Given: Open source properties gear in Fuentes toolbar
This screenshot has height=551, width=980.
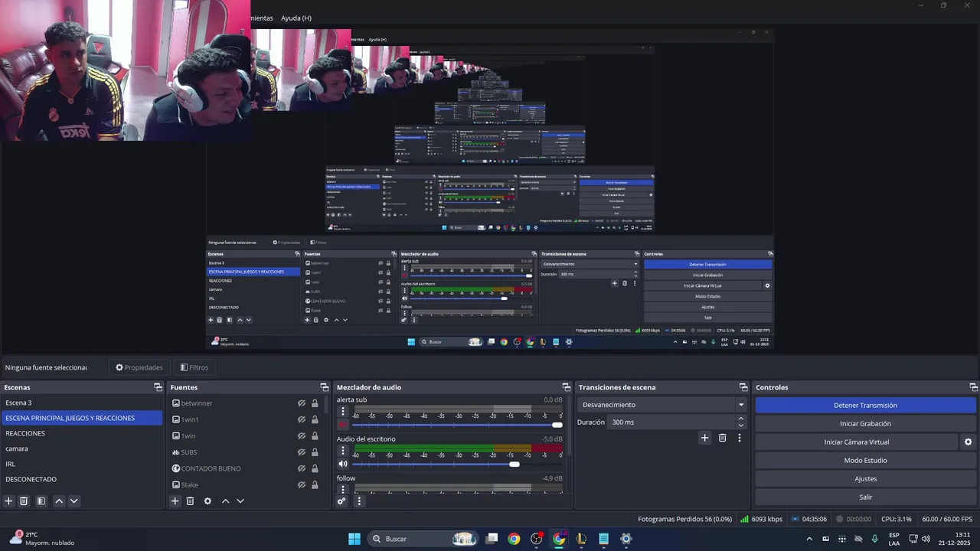Looking at the screenshot, I should point(207,501).
